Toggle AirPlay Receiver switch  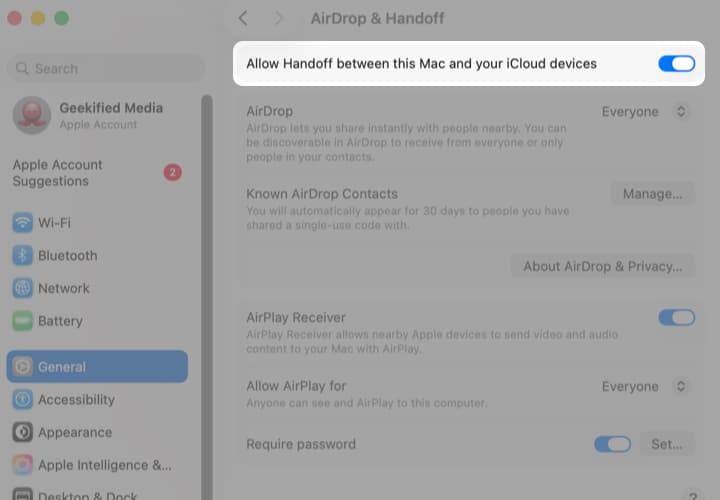point(676,317)
